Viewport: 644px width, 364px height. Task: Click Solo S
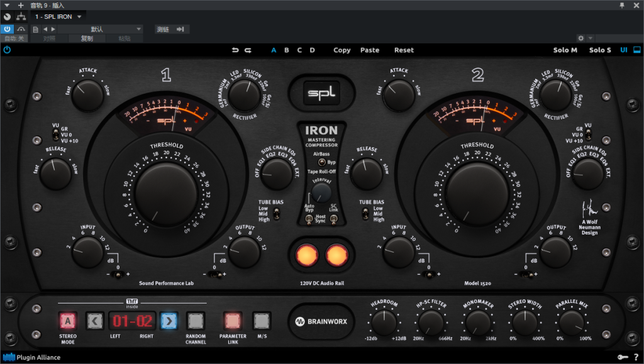point(600,50)
